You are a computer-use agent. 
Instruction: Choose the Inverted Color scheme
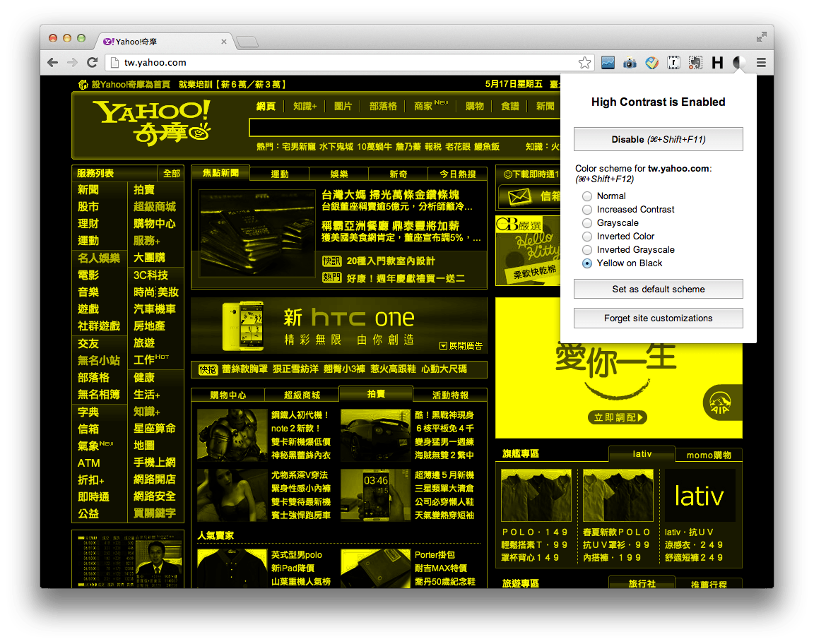click(587, 236)
